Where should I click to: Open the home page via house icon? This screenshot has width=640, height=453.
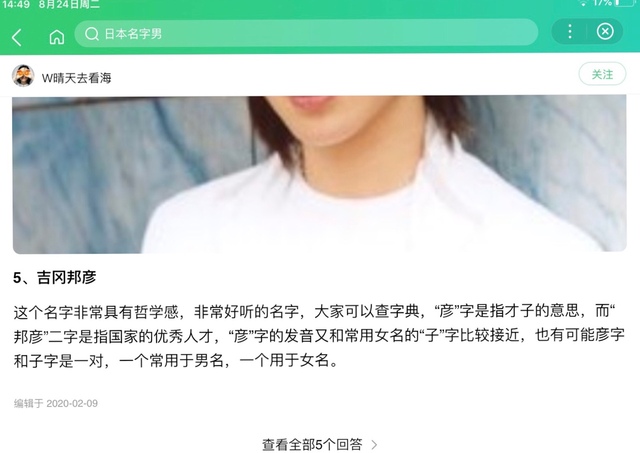57,37
